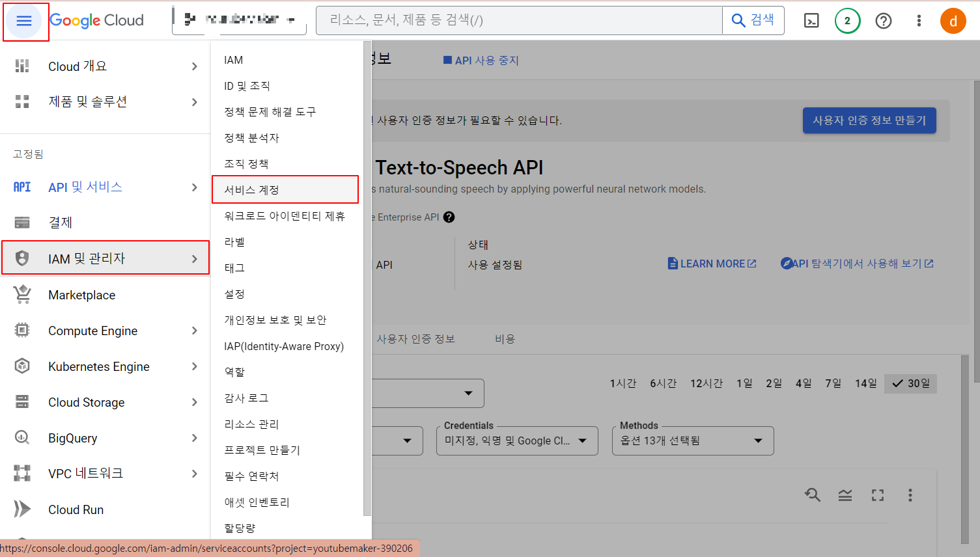Click the API icon in sidebar

[x=22, y=187]
